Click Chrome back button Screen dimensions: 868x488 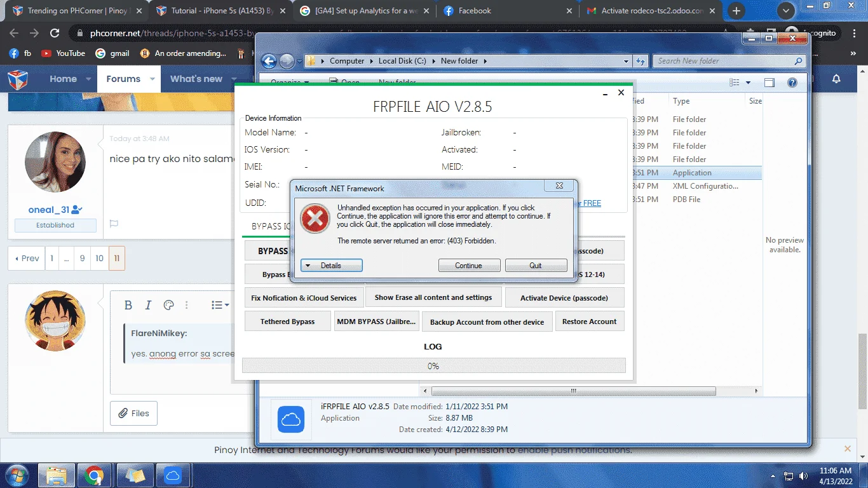[x=14, y=33]
